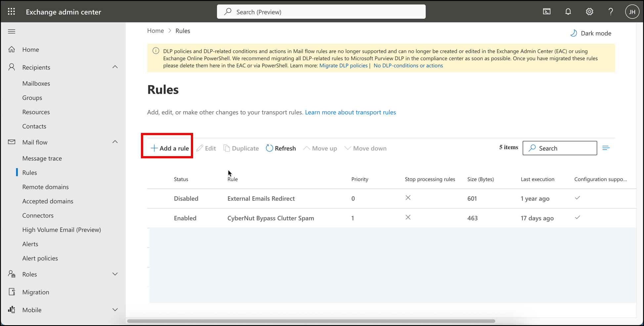Collapse the Mail flow section
The image size is (644, 326).
(115, 142)
